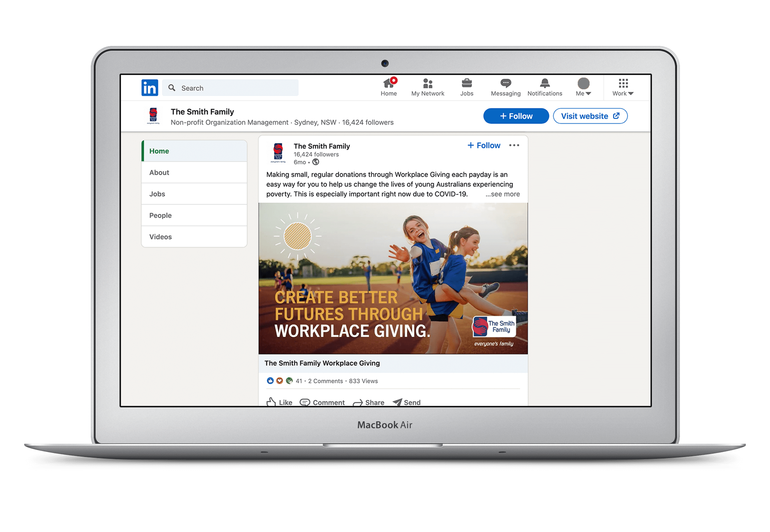Click the like reaction icon in the counts row
The height and width of the screenshot is (532, 770).
tap(270, 381)
